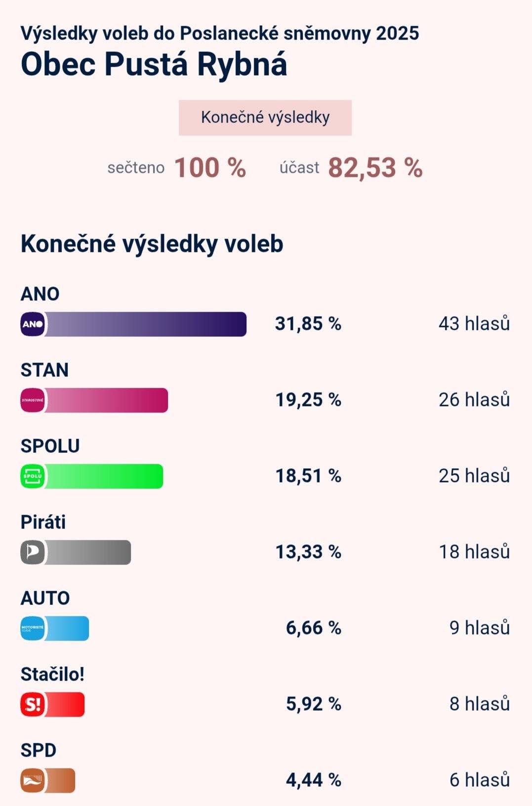Open the Konečné výsledky badge
Screen dimensions: 532x806
click(x=266, y=118)
